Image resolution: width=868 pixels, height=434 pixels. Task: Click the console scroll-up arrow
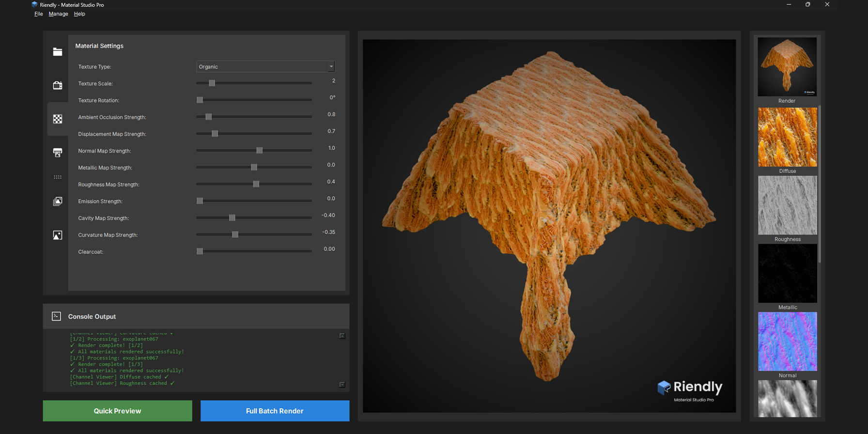click(342, 336)
